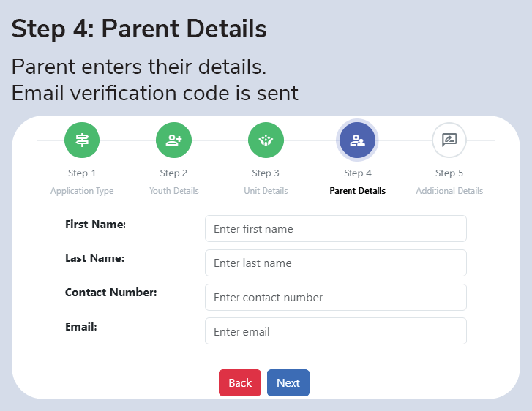The height and width of the screenshot is (411, 532).
Task: Focus the first name input field
Action: tap(336, 229)
